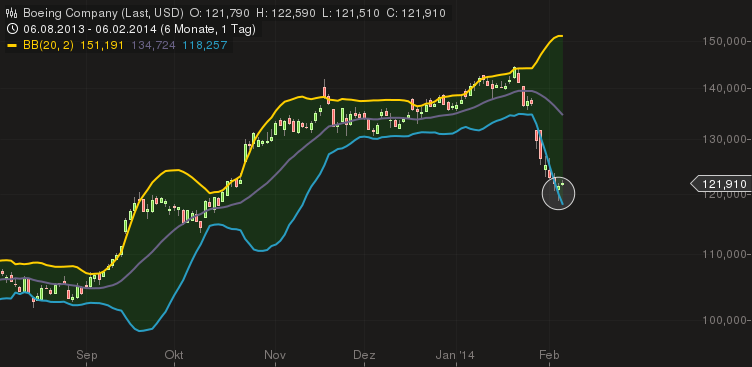
Task: Click the yellow BB legend line swatch
Action: coord(13,46)
